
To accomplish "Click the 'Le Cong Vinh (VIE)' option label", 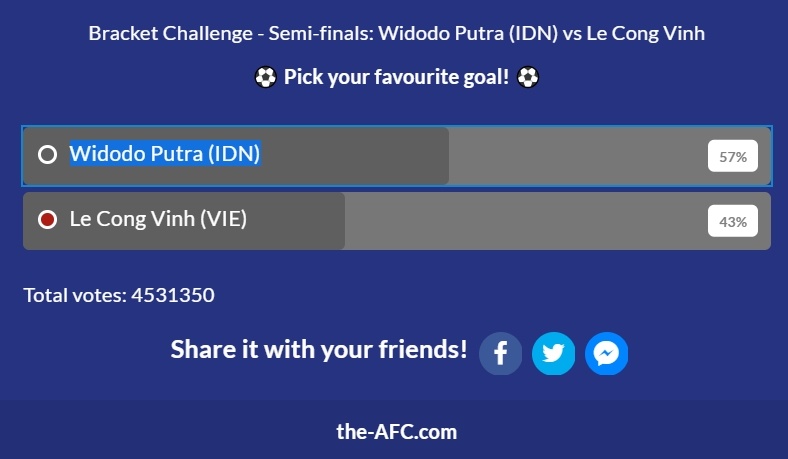I will [158, 220].
